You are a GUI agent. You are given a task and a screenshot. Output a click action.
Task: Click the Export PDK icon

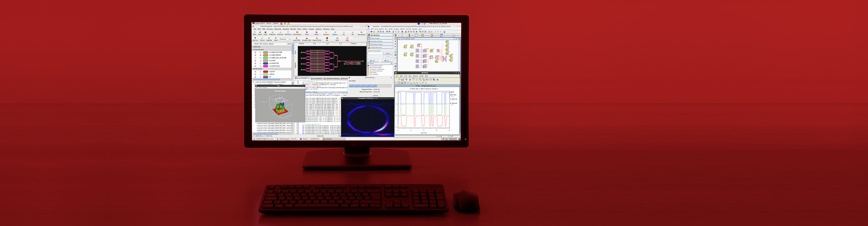[317, 39]
